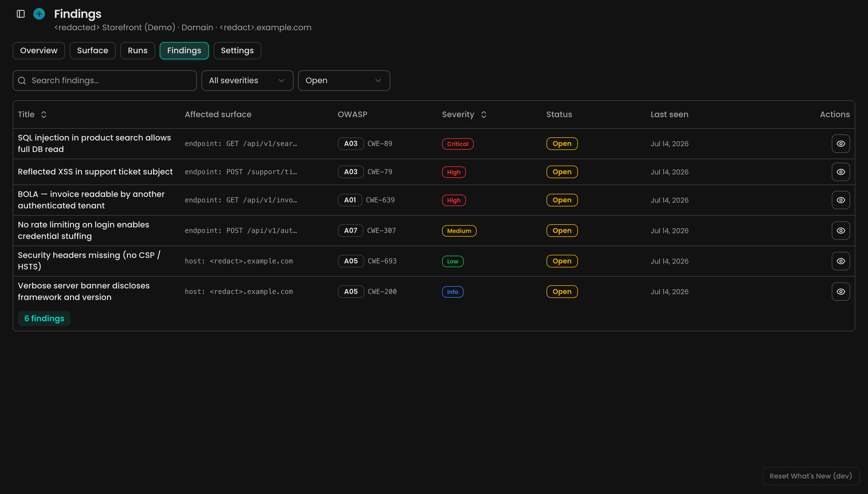Click the Last seen column header
This screenshot has width=868, height=494.
point(670,114)
